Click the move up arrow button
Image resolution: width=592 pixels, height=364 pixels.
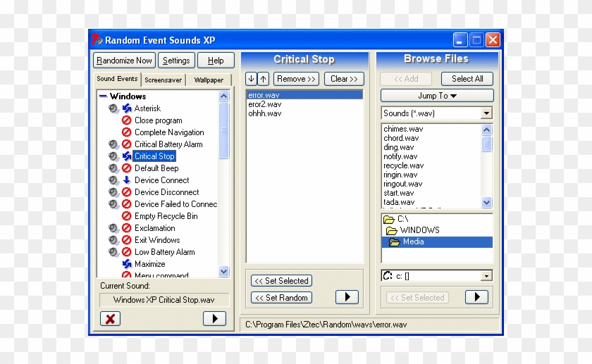264,79
